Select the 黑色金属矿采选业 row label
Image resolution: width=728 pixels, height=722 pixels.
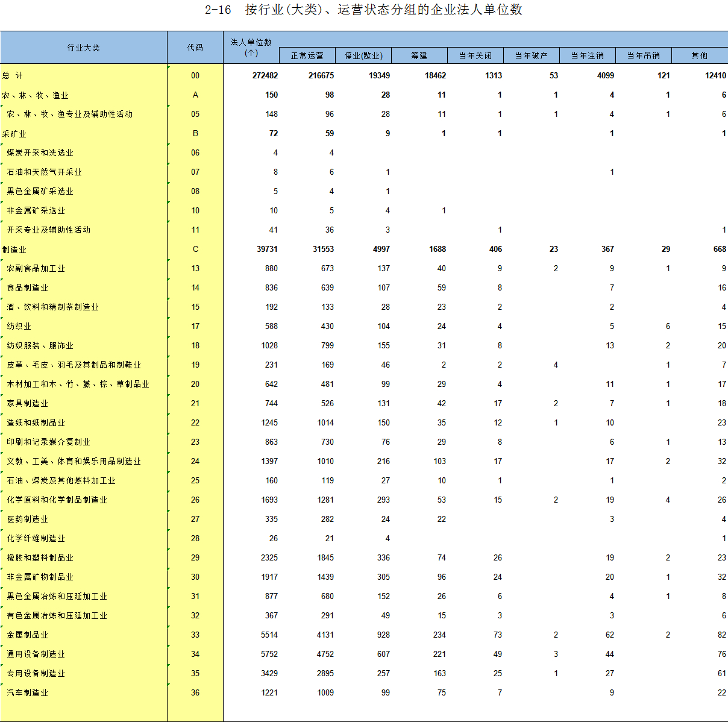coord(40,191)
